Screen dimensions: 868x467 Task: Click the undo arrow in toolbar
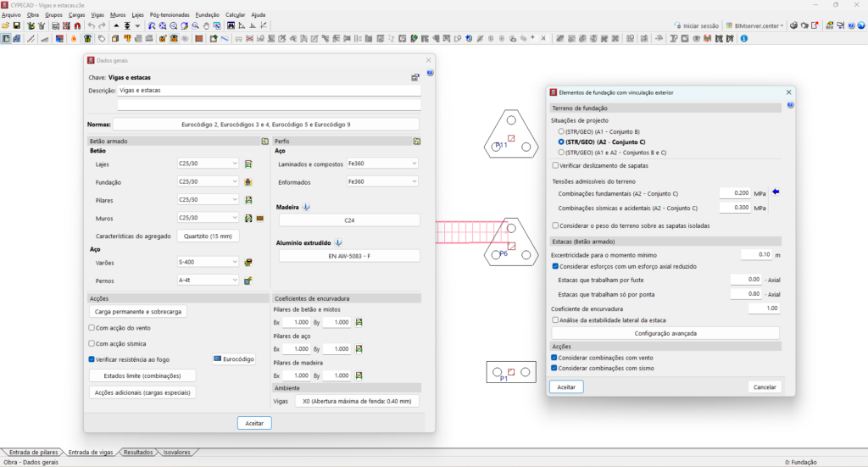point(92,26)
